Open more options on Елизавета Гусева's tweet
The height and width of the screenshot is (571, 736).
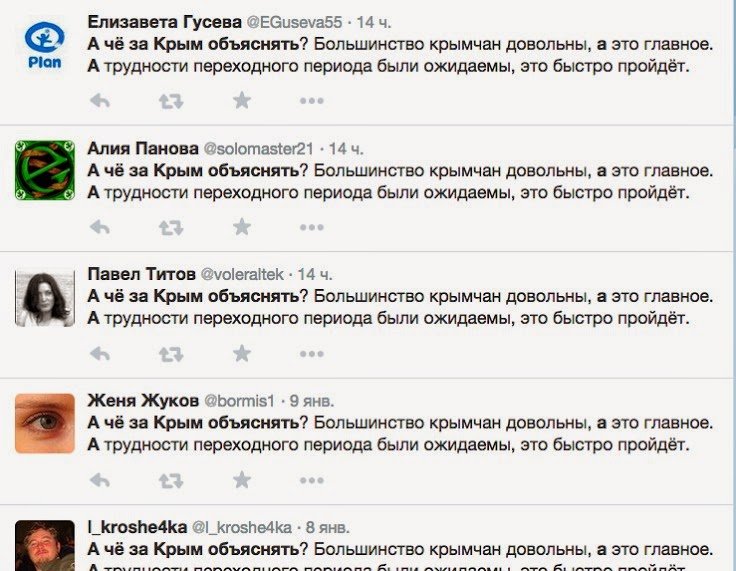tap(312, 100)
